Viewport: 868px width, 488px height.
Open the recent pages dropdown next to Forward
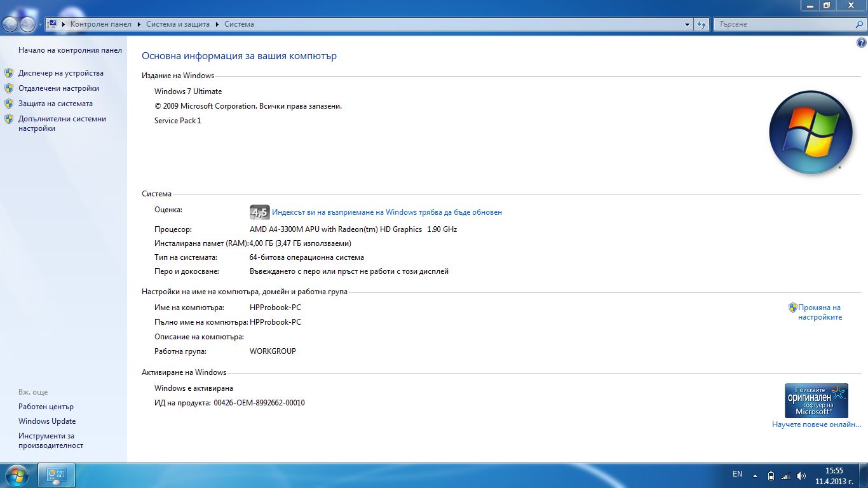40,24
